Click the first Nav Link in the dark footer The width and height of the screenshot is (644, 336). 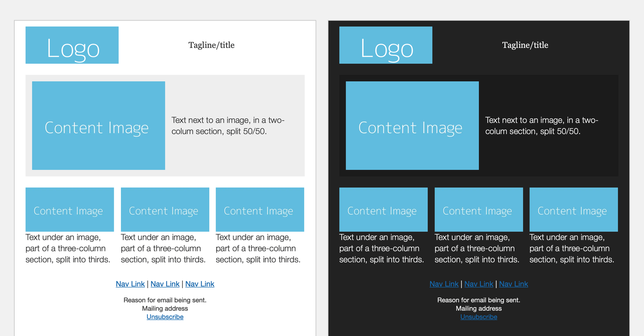tap(444, 284)
